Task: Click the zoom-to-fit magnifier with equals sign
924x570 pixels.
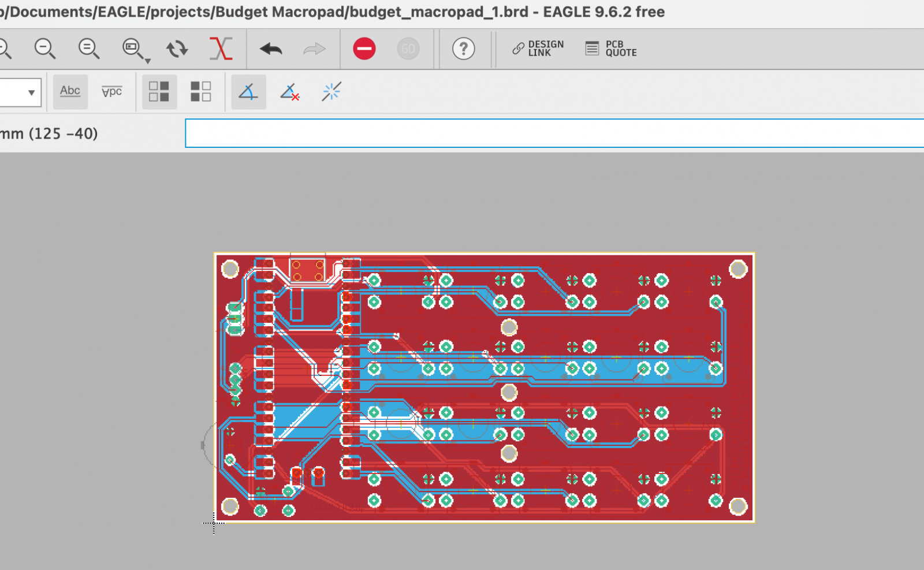Action: (x=89, y=49)
